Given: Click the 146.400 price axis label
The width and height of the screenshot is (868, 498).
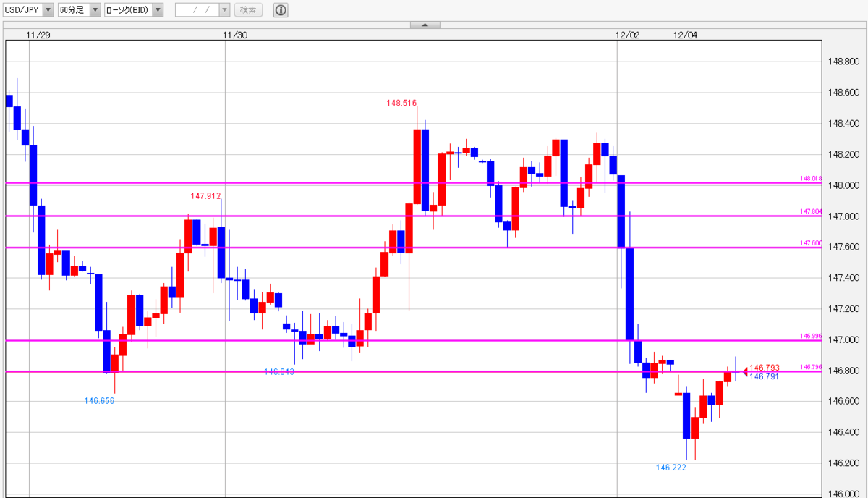Looking at the screenshot, I should point(843,433).
